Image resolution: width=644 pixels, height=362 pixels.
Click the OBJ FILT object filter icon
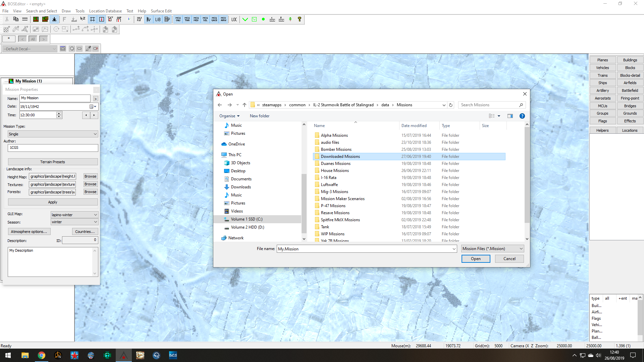tap(139, 19)
